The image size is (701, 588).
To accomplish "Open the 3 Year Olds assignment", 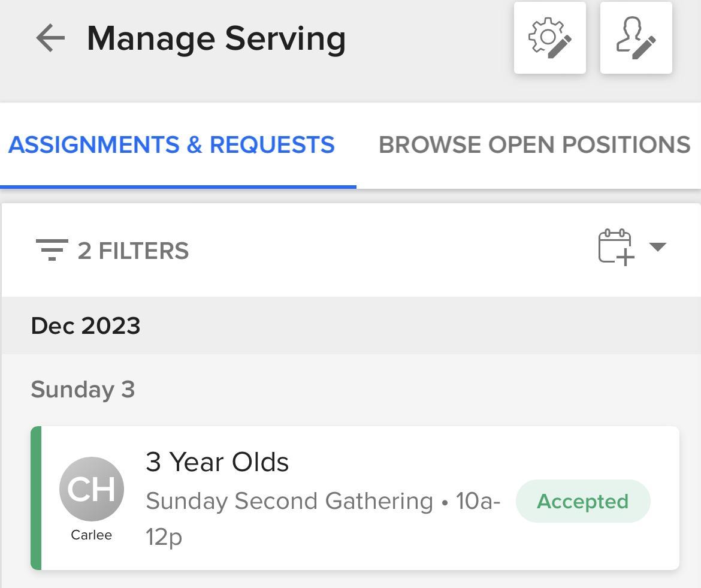I will pos(217,462).
